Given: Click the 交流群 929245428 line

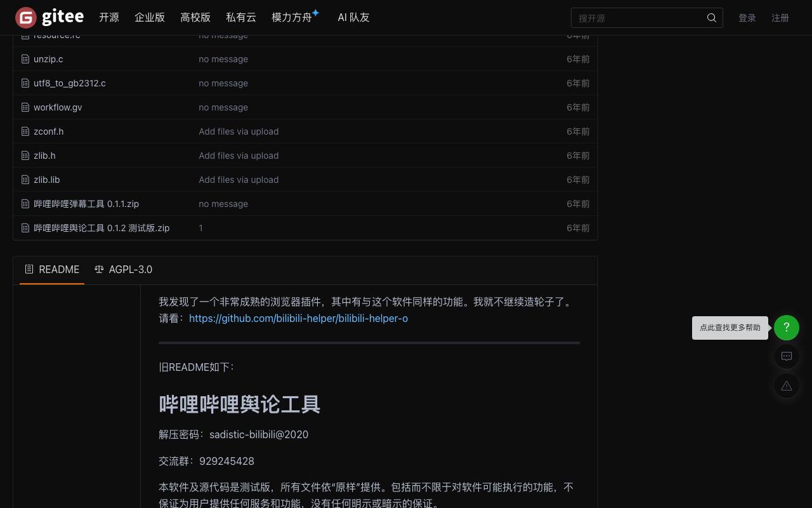Looking at the screenshot, I should (207, 461).
